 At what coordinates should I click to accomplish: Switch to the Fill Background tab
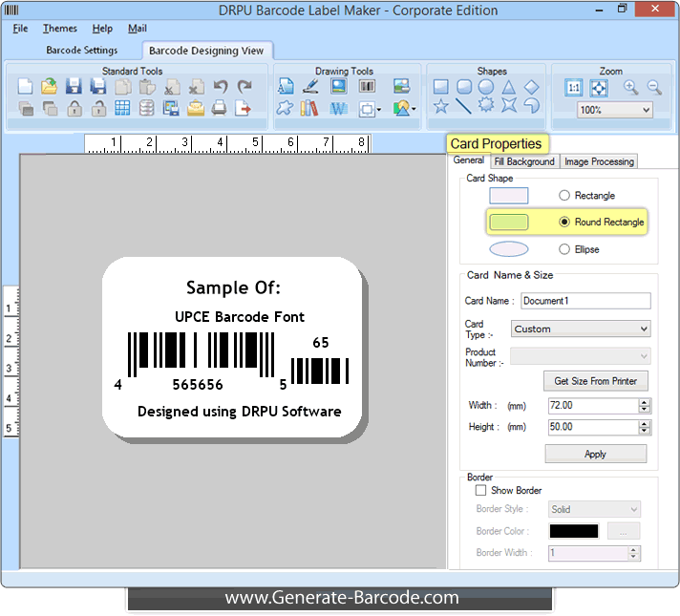click(x=524, y=161)
